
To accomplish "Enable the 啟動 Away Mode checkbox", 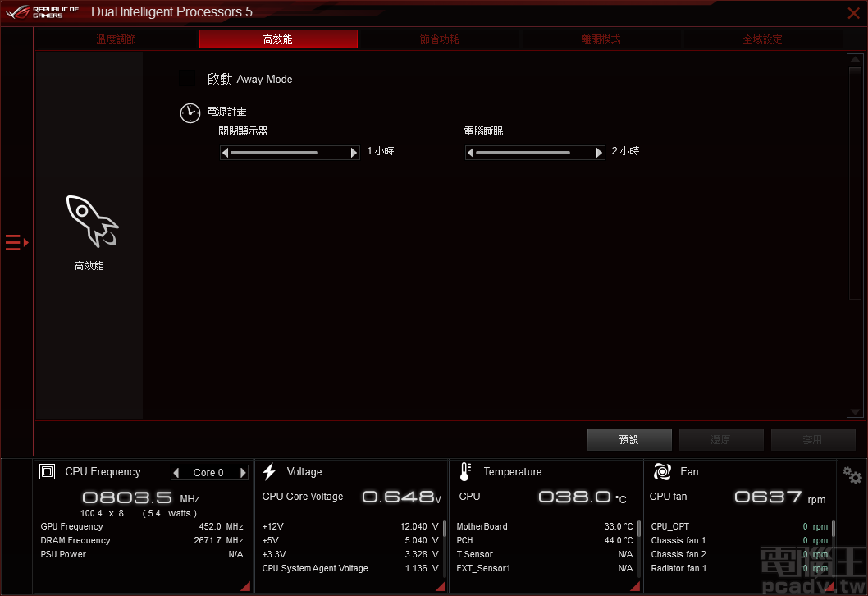I will pyautogui.click(x=187, y=78).
